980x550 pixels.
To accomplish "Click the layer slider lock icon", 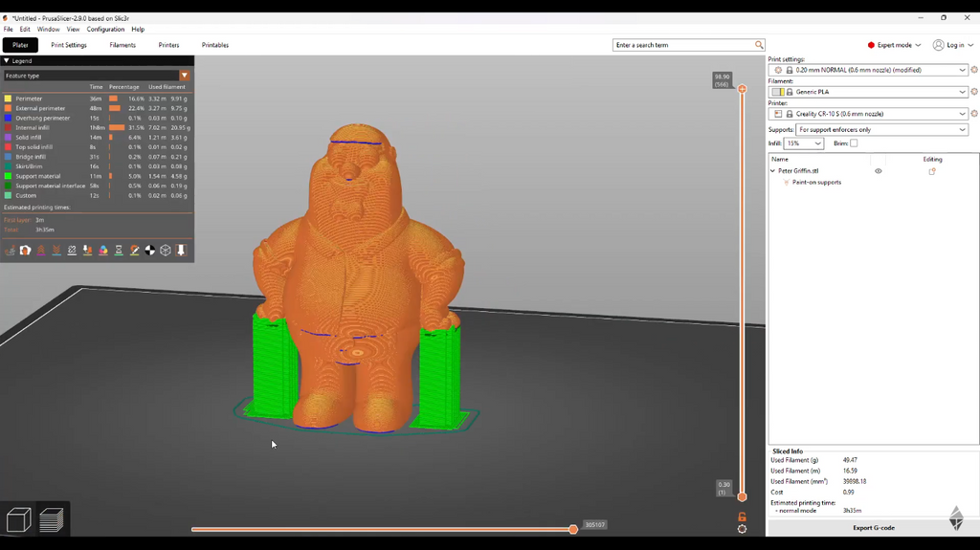I will [x=742, y=517].
